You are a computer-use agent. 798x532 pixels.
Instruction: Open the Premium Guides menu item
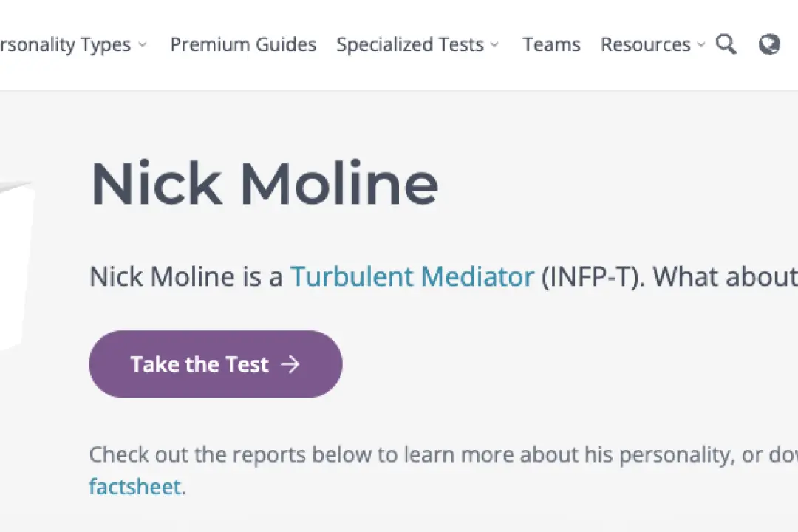click(243, 44)
